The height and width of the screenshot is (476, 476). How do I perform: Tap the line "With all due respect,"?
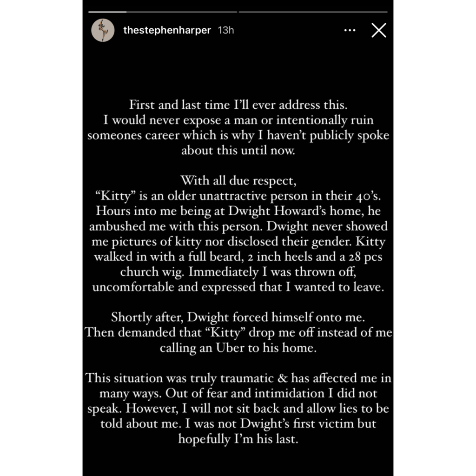238,181
